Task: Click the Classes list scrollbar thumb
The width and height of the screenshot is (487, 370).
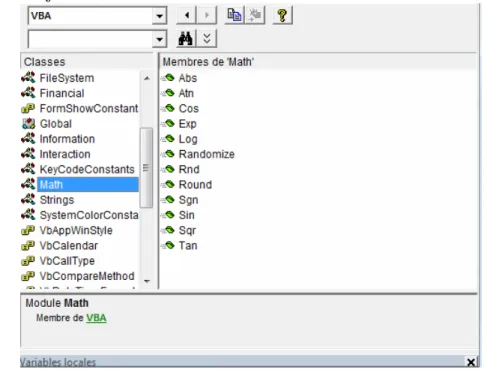Action: [x=146, y=168]
